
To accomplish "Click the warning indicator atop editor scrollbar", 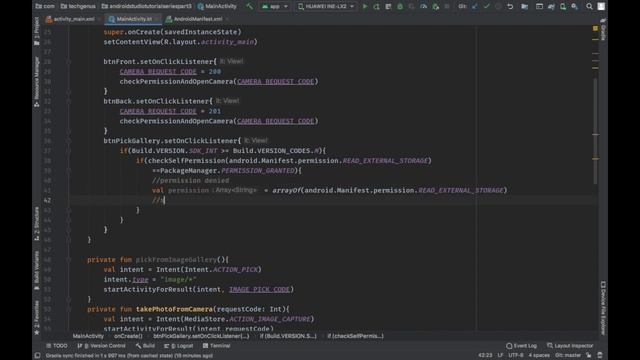I will 595,28.
